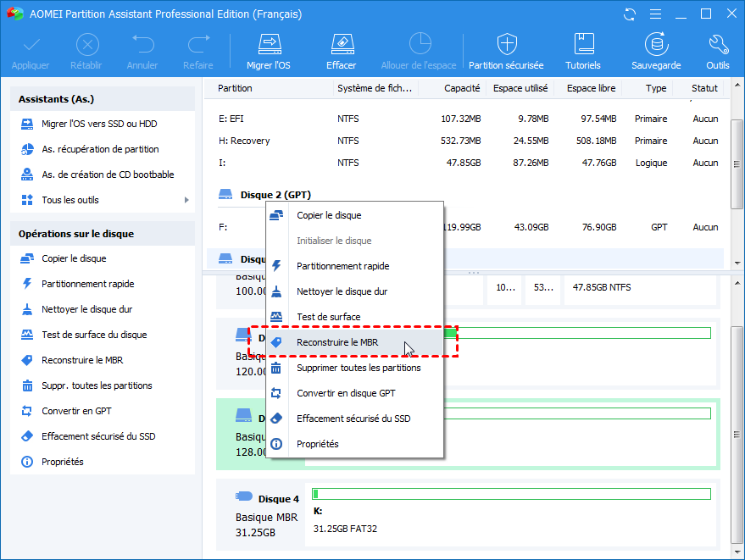Click the refresh icon in title bar
The height and width of the screenshot is (560, 745).
(629, 14)
